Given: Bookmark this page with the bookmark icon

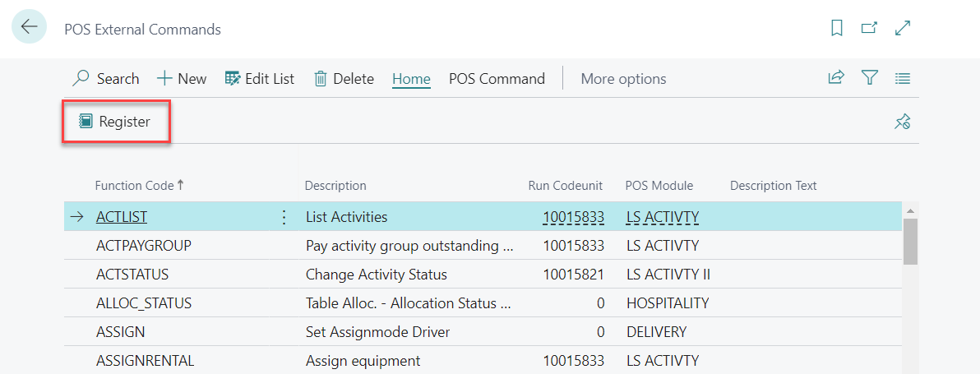Looking at the screenshot, I should pos(837,28).
